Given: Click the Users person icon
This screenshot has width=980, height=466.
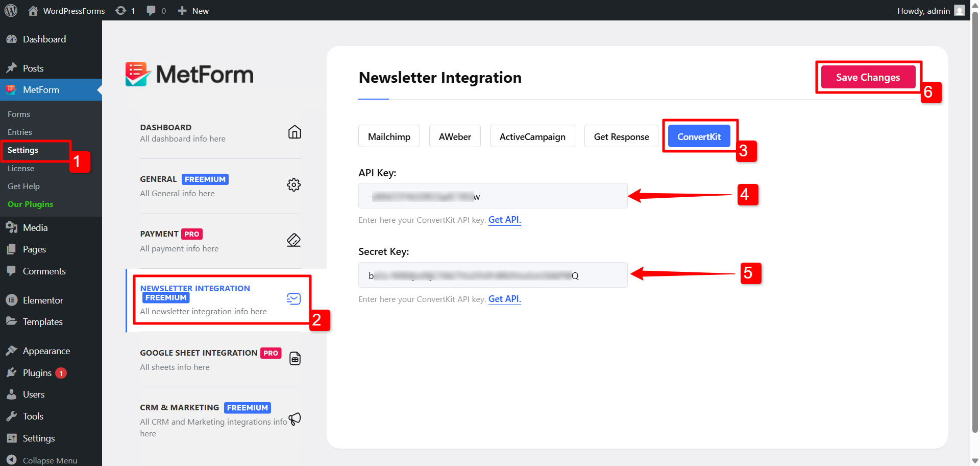Looking at the screenshot, I should (x=11, y=394).
